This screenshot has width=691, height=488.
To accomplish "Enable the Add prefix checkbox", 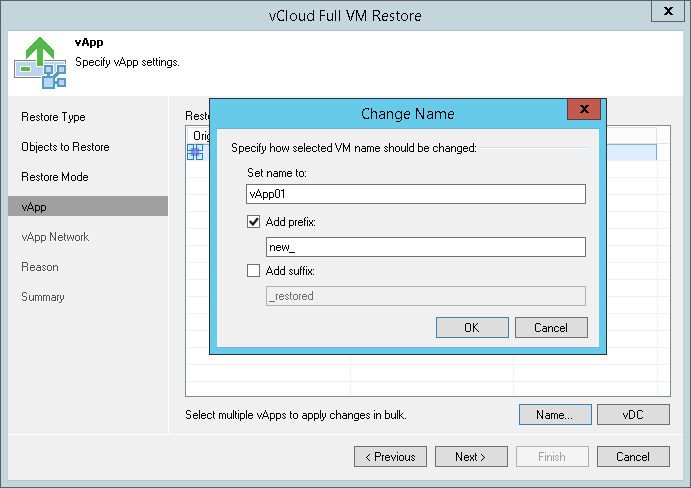I will coord(253,222).
